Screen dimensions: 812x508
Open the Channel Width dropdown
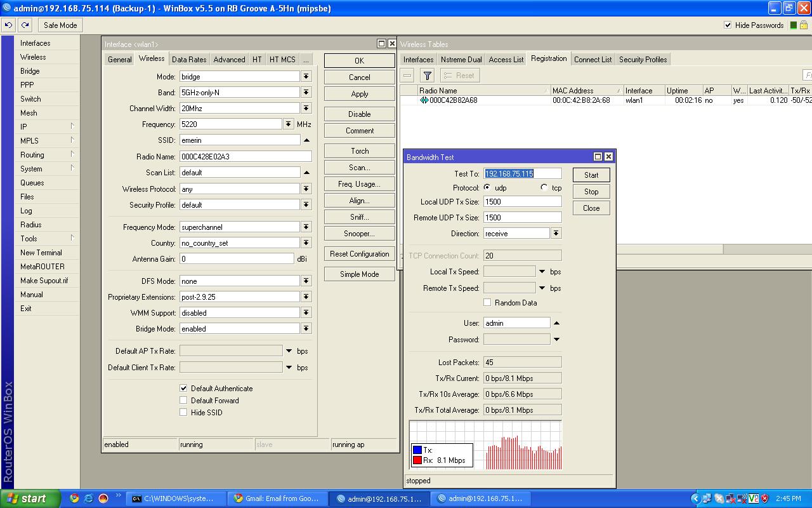click(306, 109)
